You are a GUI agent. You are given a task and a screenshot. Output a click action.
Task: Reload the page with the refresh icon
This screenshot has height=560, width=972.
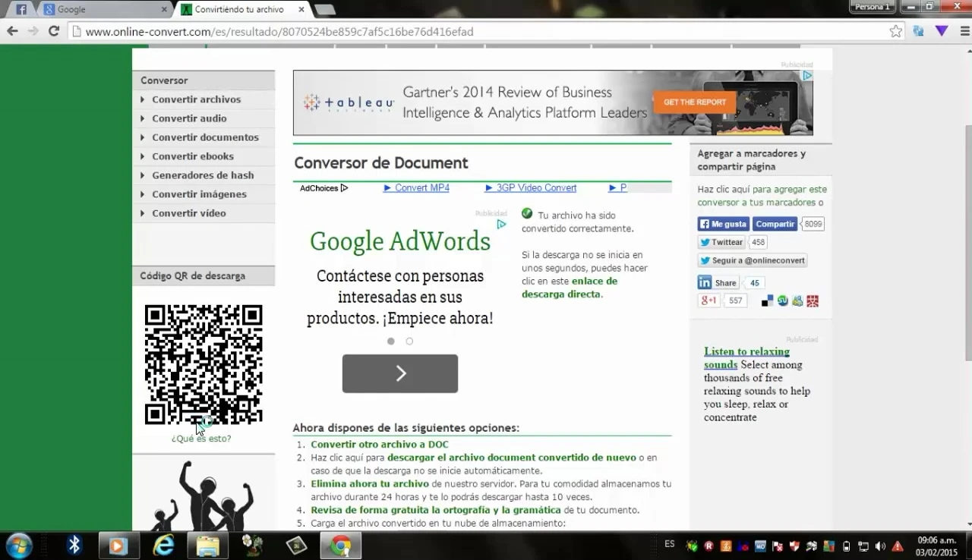coord(54,31)
